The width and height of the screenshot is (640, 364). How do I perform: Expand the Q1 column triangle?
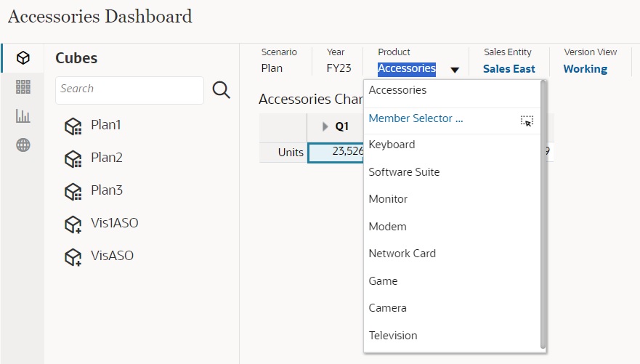(x=325, y=126)
